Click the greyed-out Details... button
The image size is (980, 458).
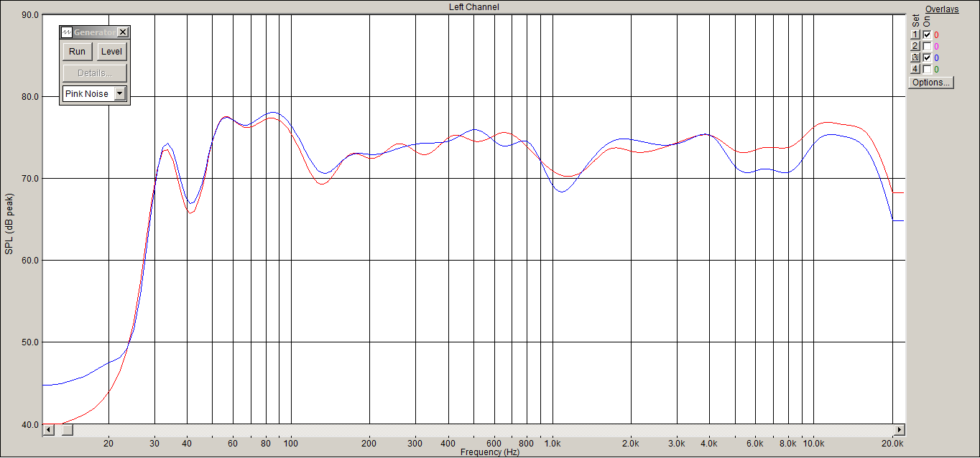95,73
